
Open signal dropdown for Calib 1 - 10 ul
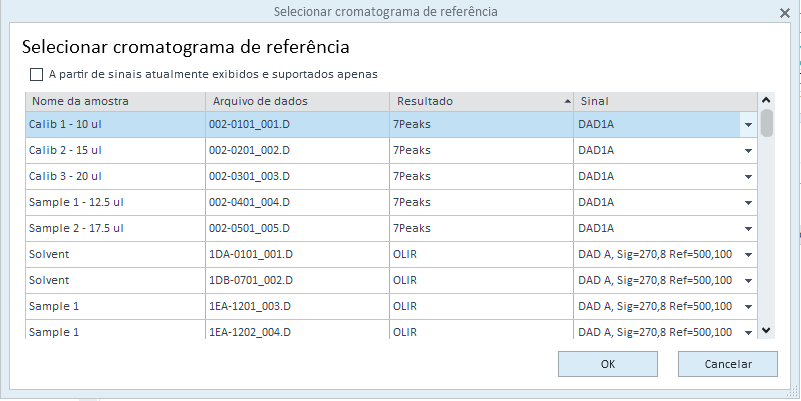click(748, 125)
